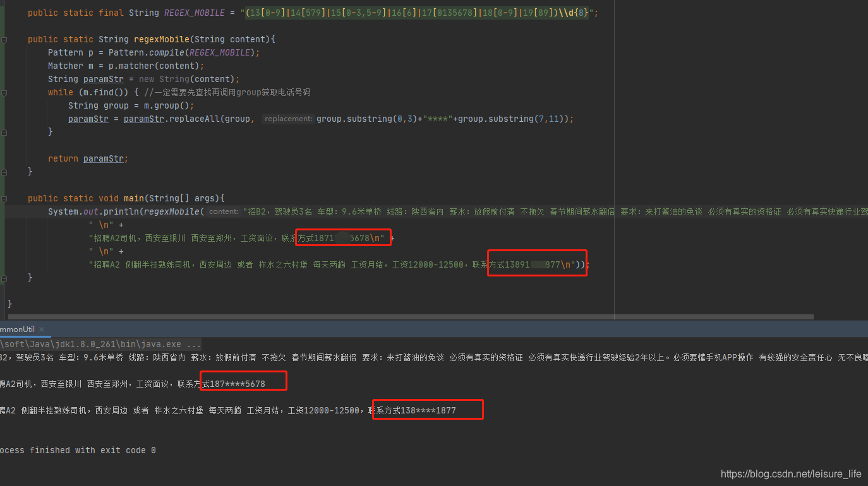Image resolution: width=868 pixels, height=486 pixels.
Task: Click the gutter fold icon on REGEX_MOBILE line
Action: 4,13
